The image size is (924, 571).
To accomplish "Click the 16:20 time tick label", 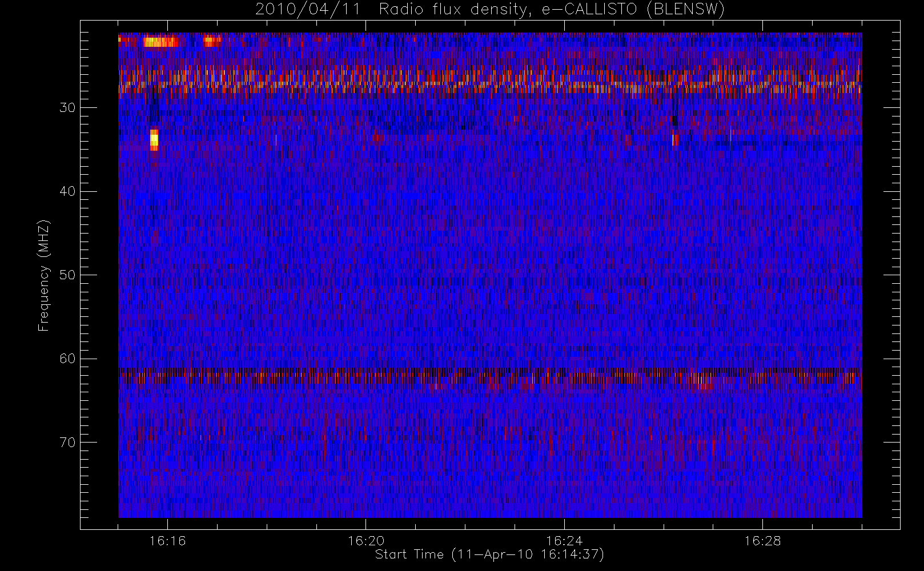I will click(365, 541).
